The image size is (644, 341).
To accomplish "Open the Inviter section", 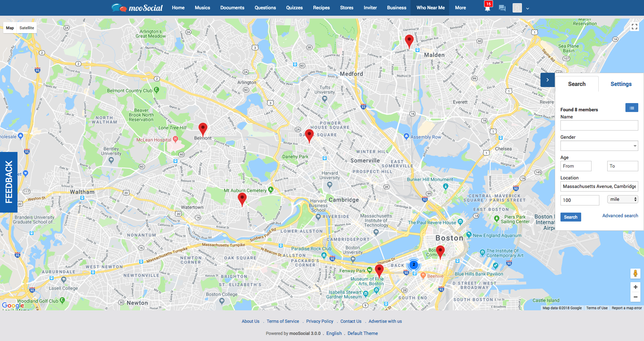I will click(370, 7).
